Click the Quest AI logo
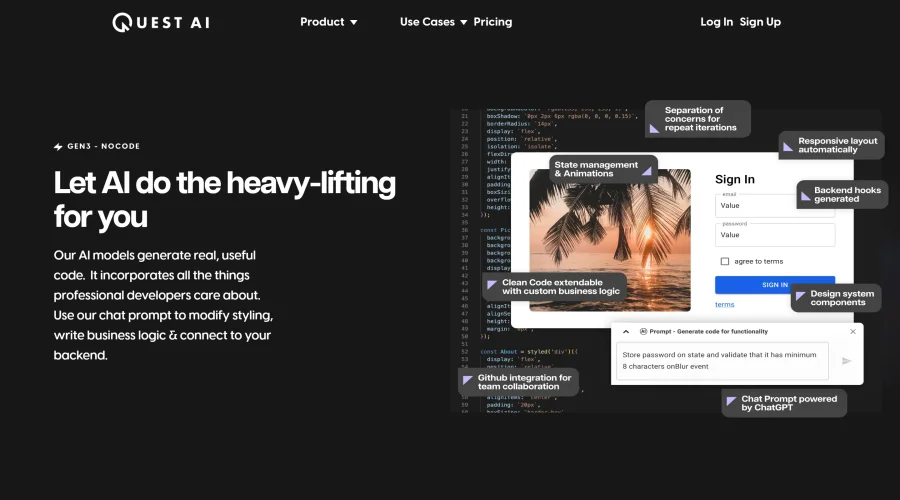 161,22
